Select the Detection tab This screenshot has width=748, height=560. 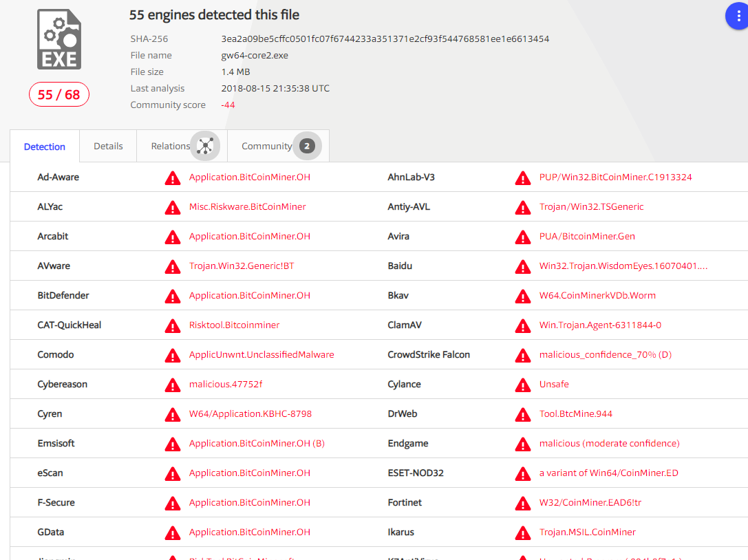45,147
